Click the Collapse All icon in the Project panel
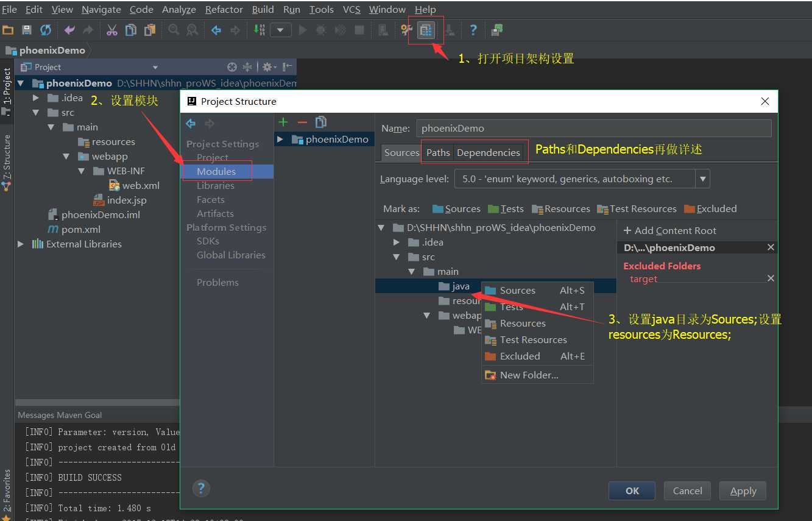Image resolution: width=812 pixels, height=521 pixels. pyautogui.click(x=247, y=67)
